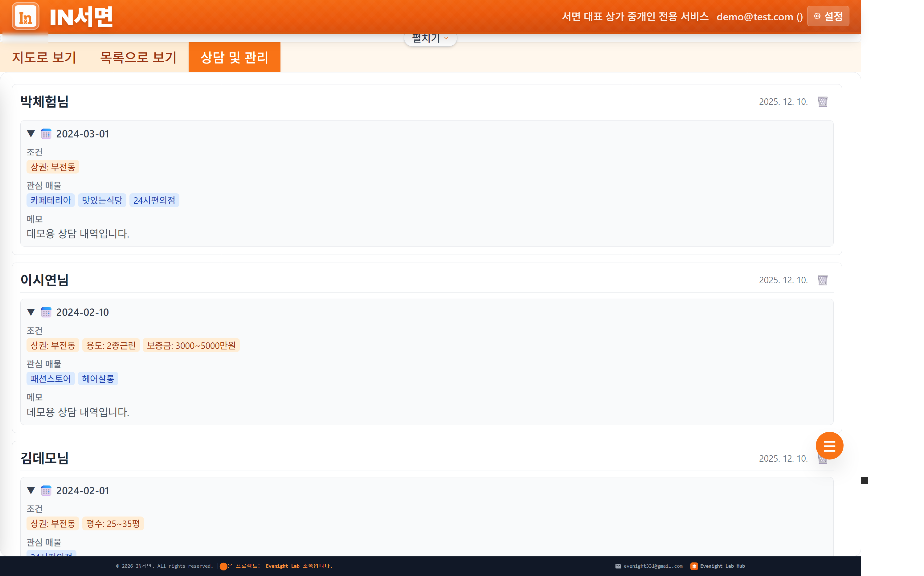Click calendar icon next to 2024-03-01
Screen dimensions: 924x576
(x=46, y=134)
